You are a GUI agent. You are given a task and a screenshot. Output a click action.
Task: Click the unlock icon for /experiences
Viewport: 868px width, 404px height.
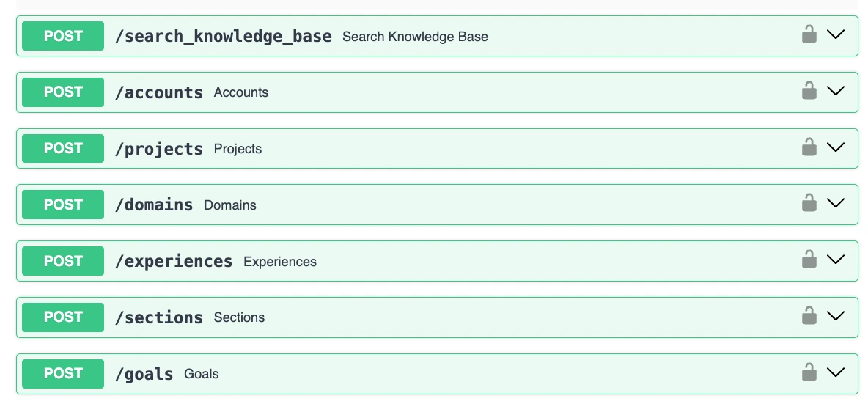(809, 260)
